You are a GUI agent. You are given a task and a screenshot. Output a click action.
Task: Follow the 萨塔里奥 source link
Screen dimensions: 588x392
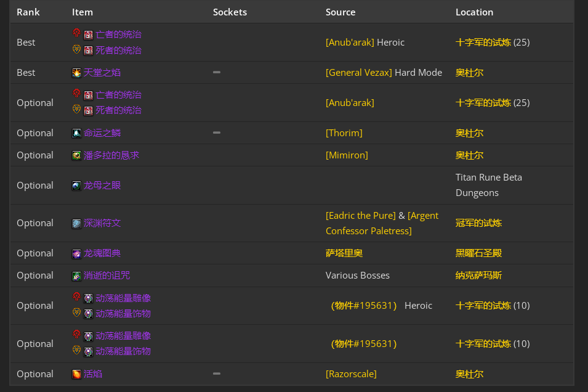coord(344,253)
